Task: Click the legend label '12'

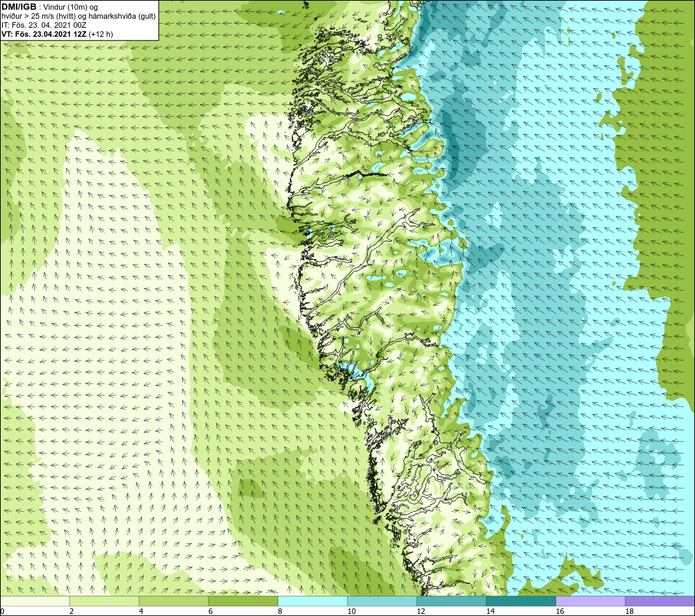Action: tap(420, 612)
